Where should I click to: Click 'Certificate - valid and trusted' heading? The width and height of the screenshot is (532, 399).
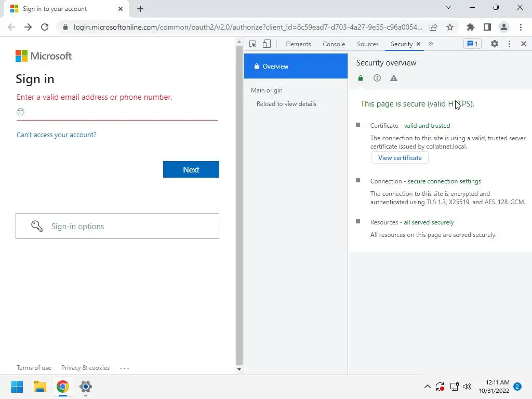(x=410, y=126)
